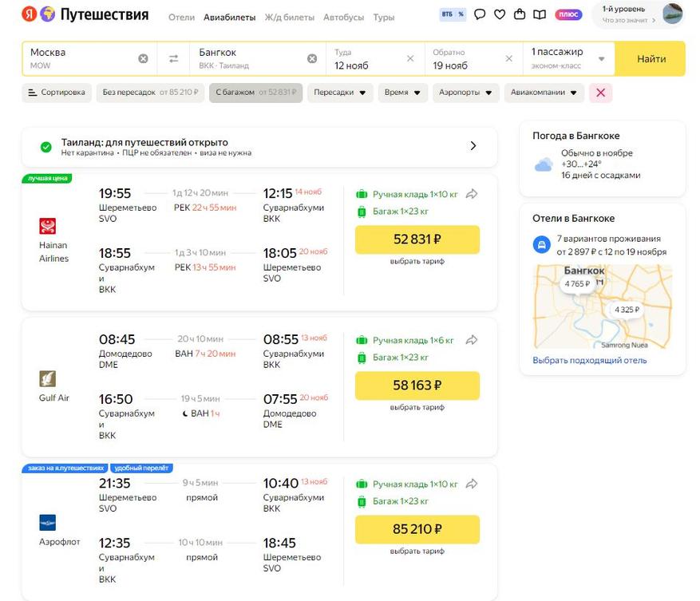The width and height of the screenshot is (700, 601).
Task: Clear the 12 нояб departure date
Action: 410,58
